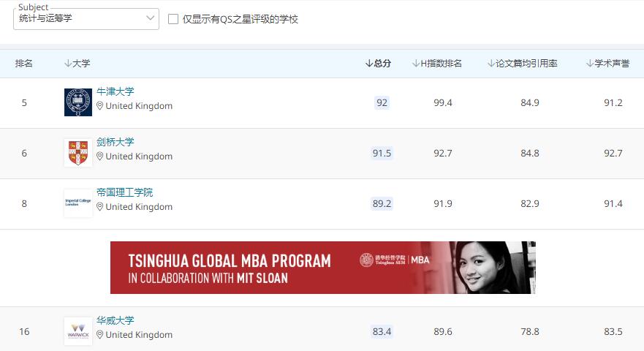Click rank number 8 in 帝国理工学院 row
The image size is (644, 351).
(24, 204)
